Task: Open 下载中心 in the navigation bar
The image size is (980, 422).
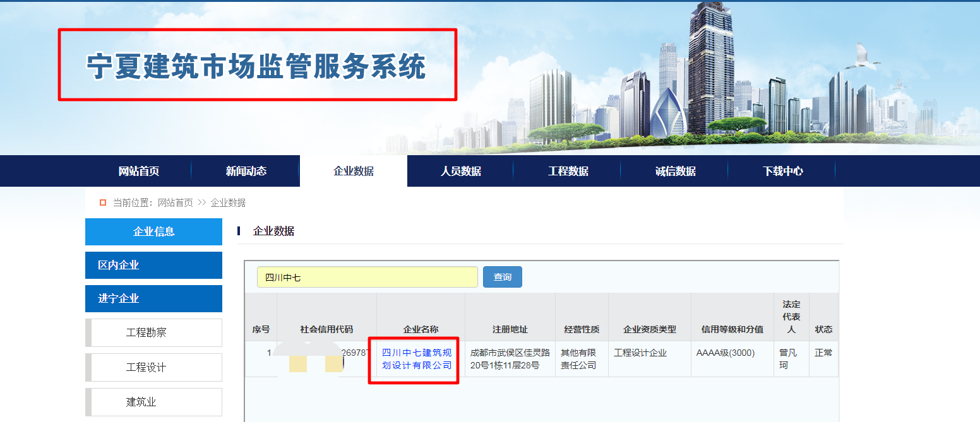Action: click(x=783, y=171)
